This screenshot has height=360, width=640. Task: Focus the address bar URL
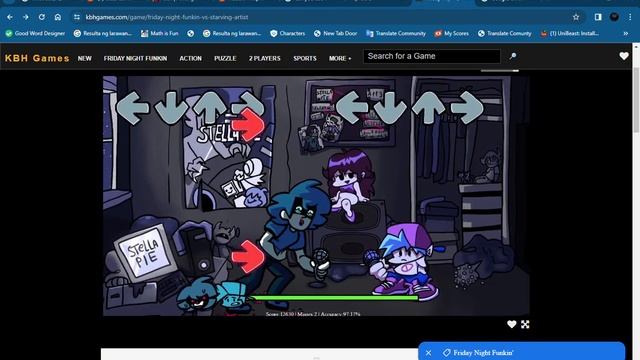[167, 17]
